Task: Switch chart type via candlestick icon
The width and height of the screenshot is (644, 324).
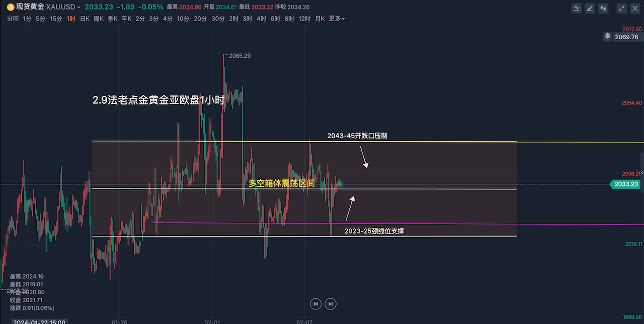Action: click(x=603, y=8)
